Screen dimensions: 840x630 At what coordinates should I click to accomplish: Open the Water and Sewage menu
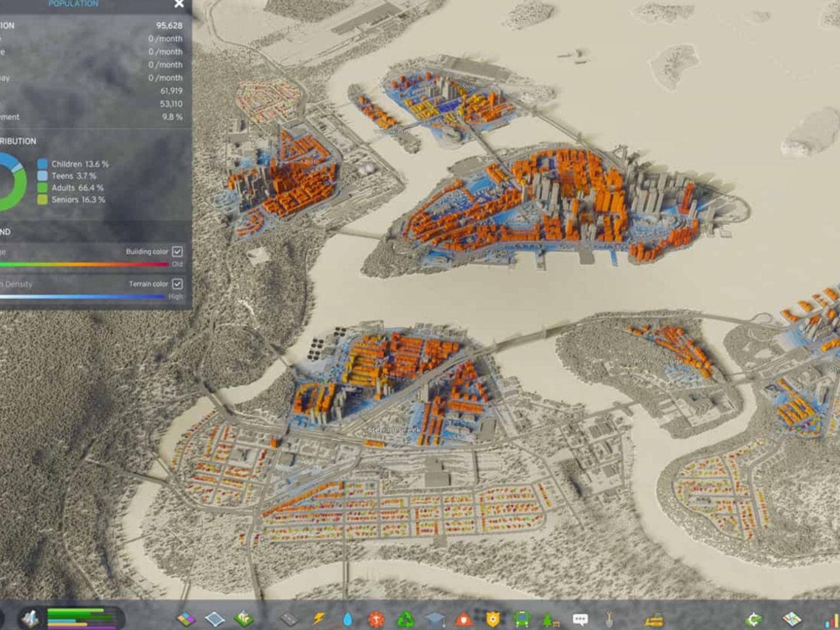point(348,619)
